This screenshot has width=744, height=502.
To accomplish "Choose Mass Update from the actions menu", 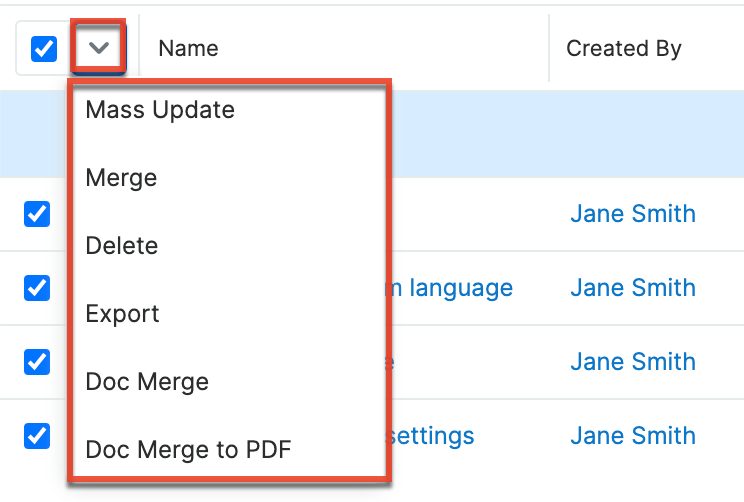I will point(160,110).
